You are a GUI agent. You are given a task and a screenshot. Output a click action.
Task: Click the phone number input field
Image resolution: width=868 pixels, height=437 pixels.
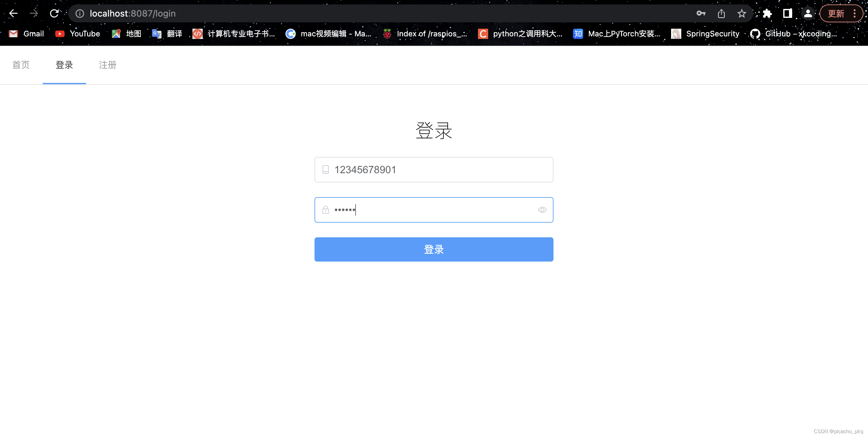click(x=434, y=169)
